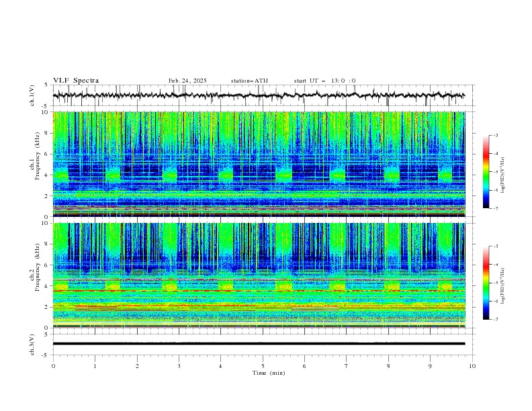Image resolution: width=532 pixels, height=411 pixels.
Task: Click the ch.3 voltage waveform trace
Action: coord(259,344)
